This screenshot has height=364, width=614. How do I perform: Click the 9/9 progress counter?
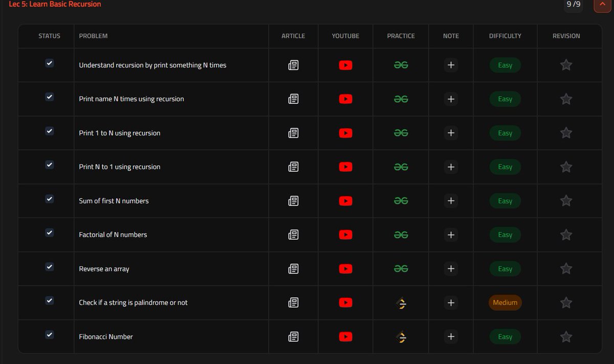tap(574, 4)
